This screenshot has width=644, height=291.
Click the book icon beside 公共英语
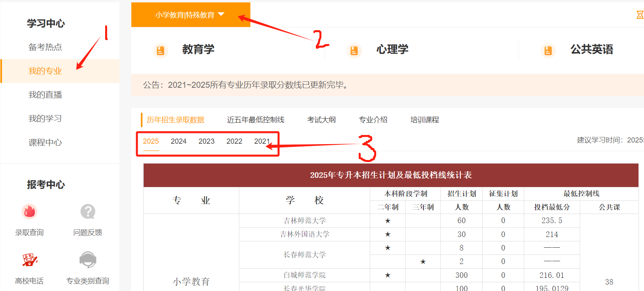[548, 50]
